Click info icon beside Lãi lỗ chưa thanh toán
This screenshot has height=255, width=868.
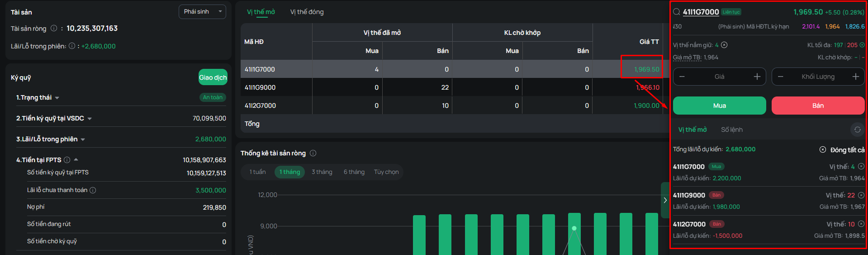93,190
